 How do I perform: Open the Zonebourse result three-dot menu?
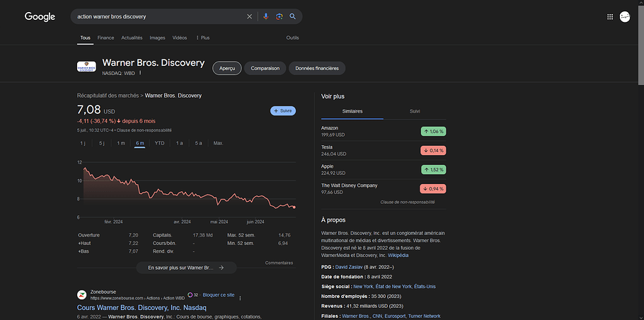pos(241,298)
